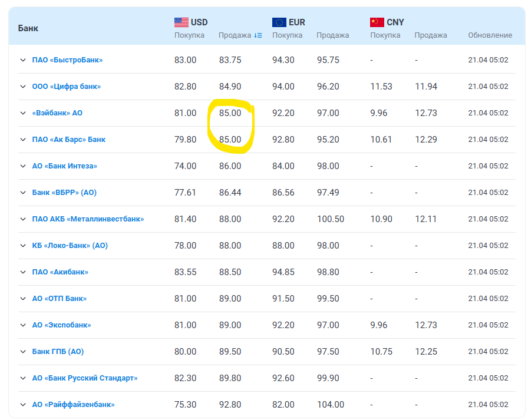528x420 pixels.
Task: Click the USD currency label
Action: pyautogui.click(x=199, y=22)
